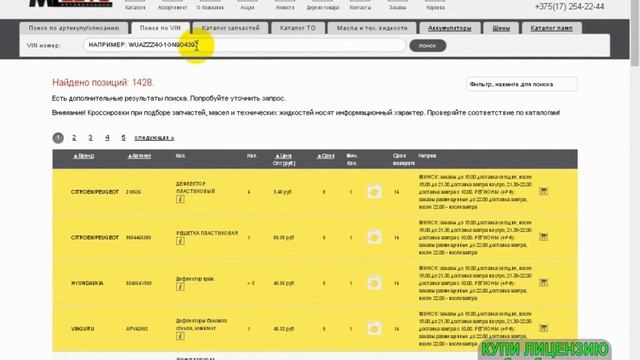Open the Каталог запчастей tab
640x360 pixels.
[231, 28]
